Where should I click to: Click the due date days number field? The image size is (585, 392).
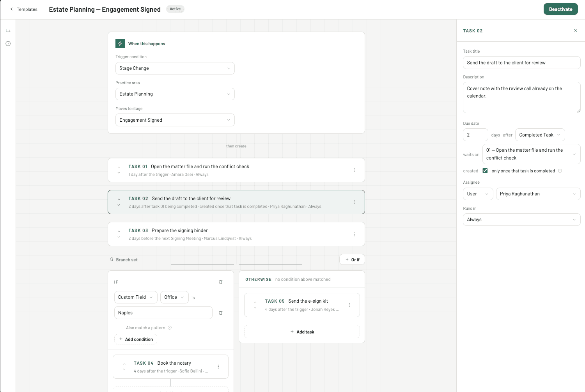click(475, 135)
